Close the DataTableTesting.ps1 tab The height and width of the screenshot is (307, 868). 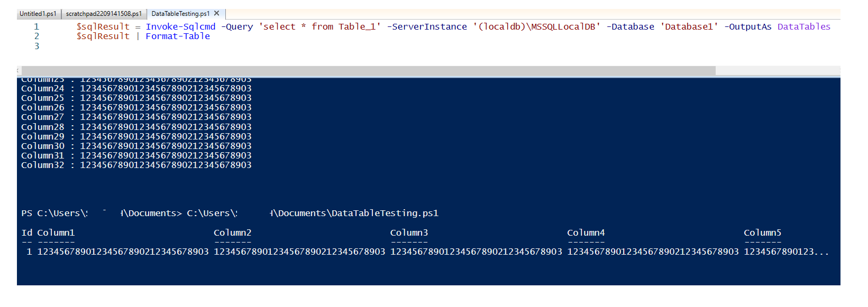(x=216, y=13)
